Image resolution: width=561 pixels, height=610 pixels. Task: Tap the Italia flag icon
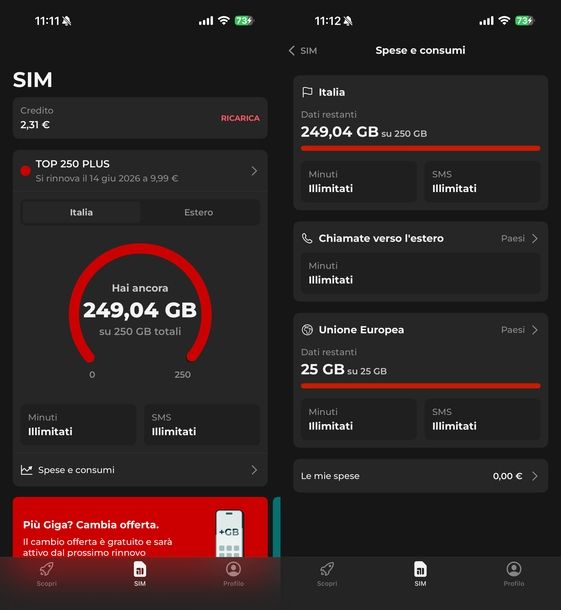(x=307, y=92)
